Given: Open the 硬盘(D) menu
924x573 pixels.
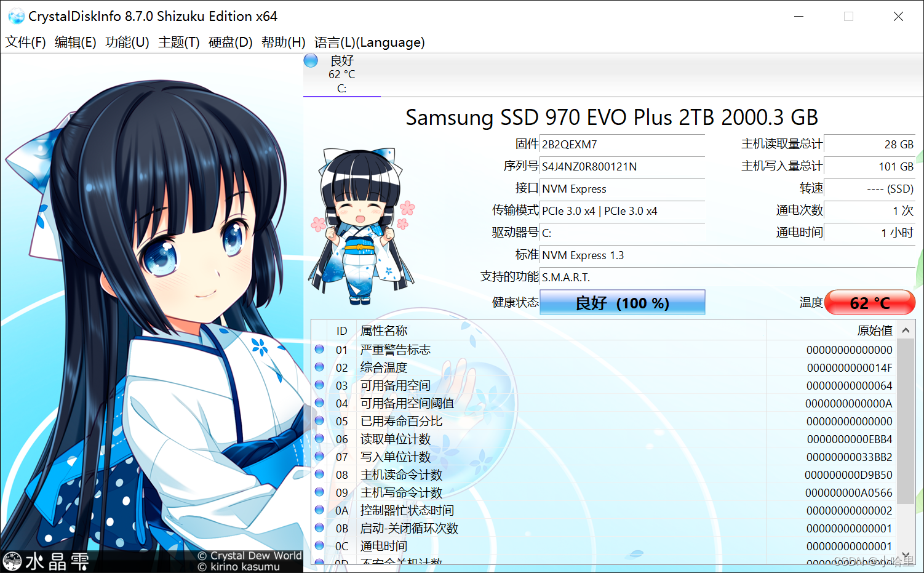Looking at the screenshot, I should click(x=231, y=42).
